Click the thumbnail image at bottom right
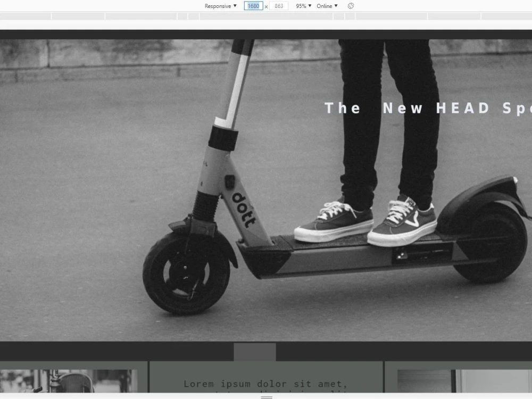 click(x=464, y=381)
